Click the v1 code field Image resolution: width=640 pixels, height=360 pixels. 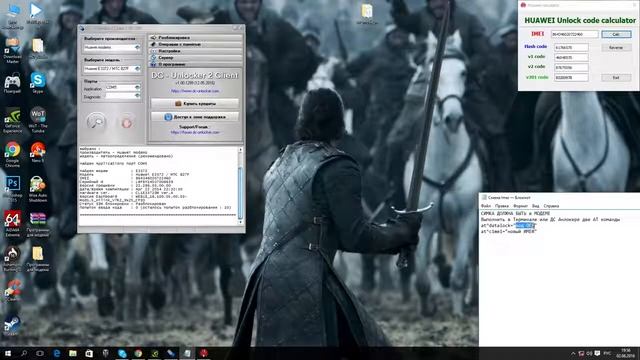click(x=571, y=58)
